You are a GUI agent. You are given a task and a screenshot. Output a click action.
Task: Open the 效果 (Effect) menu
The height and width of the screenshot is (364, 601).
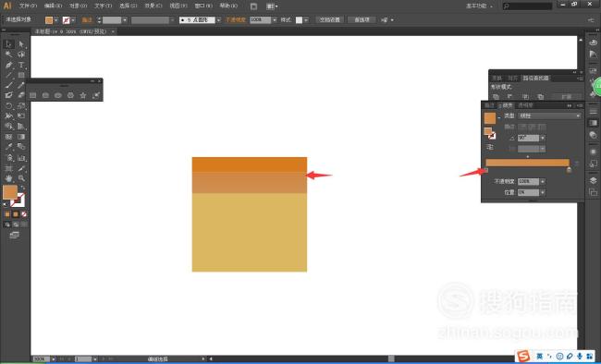point(153,6)
